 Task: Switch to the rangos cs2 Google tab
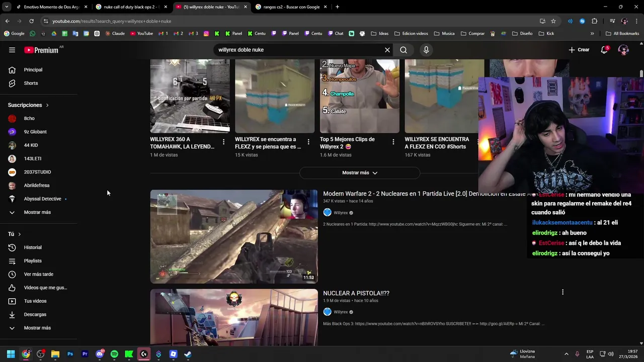point(291,7)
